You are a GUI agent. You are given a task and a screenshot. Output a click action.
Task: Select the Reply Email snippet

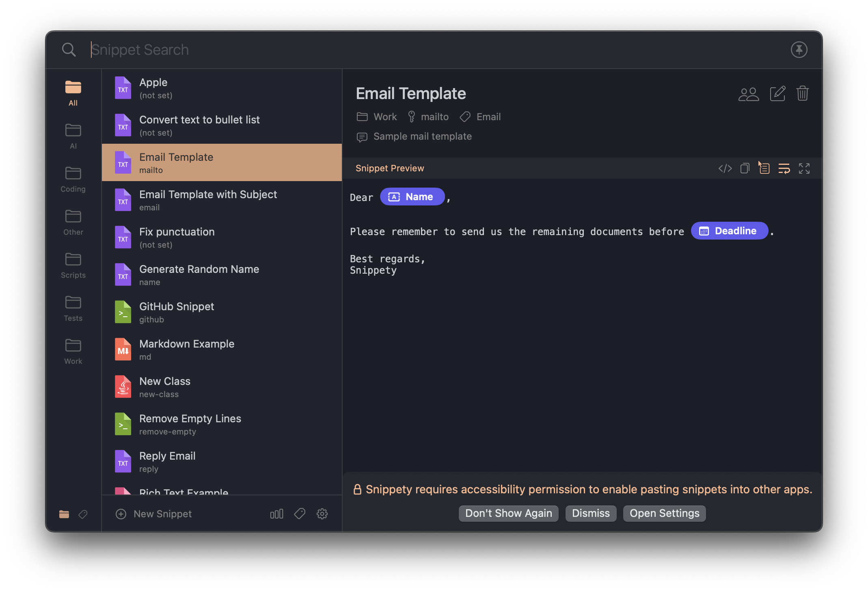222,461
